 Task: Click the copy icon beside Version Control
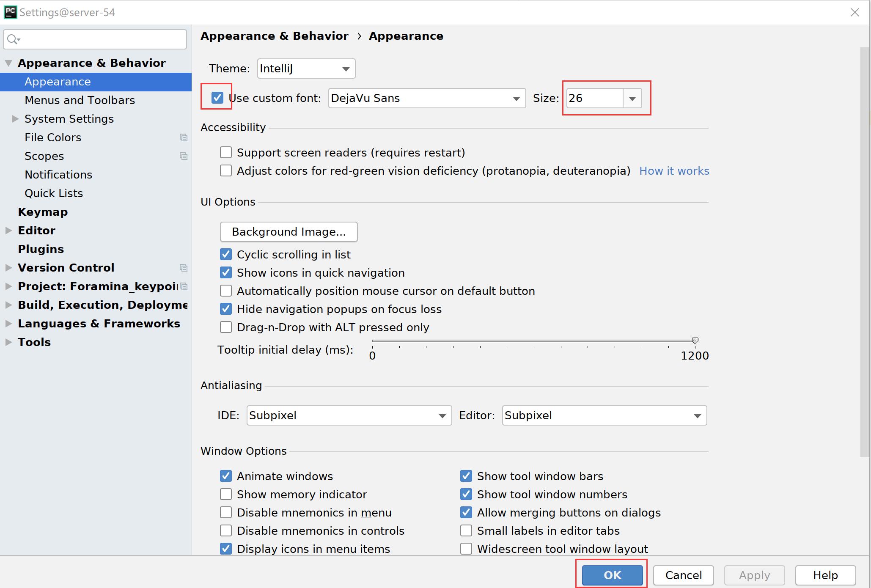184,268
